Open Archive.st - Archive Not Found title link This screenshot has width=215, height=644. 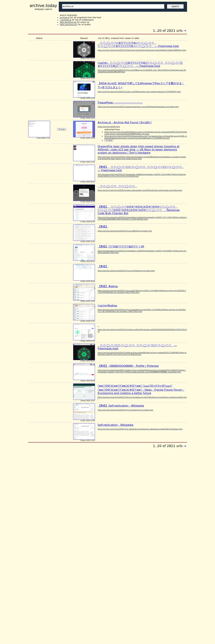tap(125, 123)
